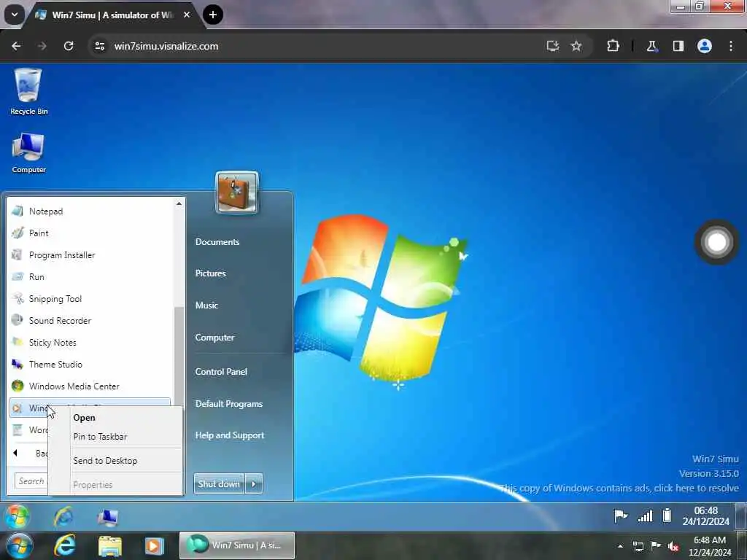
Task: Click simulated clock showing 06:48
Action: point(705,516)
